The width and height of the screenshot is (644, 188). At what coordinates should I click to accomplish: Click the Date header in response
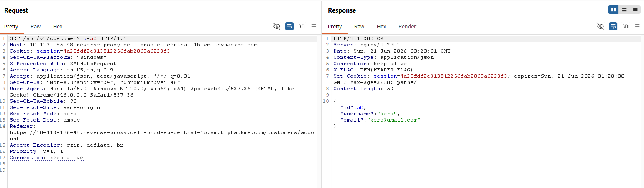coord(392,51)
